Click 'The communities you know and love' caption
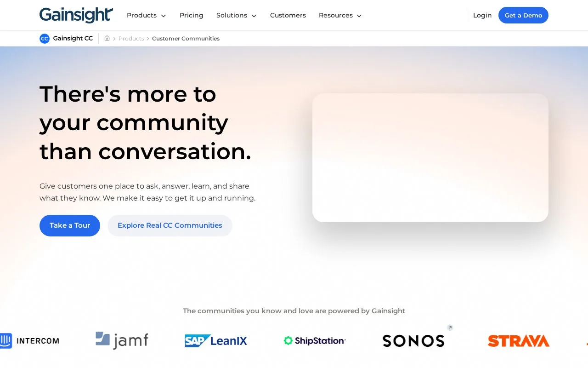 294,311
